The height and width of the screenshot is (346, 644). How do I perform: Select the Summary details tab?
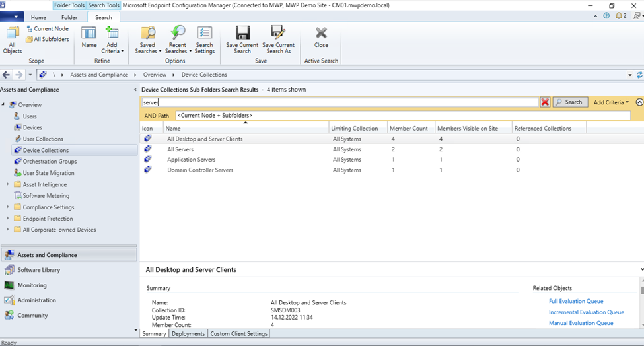point(154,333)
